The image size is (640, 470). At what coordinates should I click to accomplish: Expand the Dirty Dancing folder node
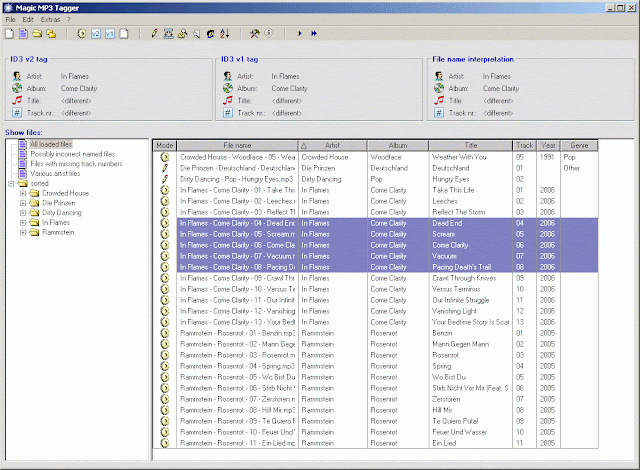coord(23,213)
